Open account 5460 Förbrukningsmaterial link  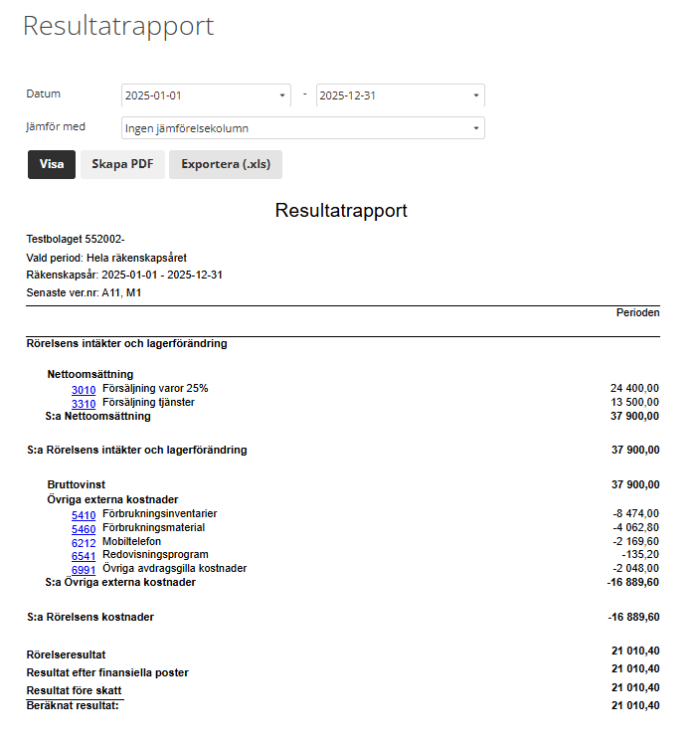coord(84,529)
